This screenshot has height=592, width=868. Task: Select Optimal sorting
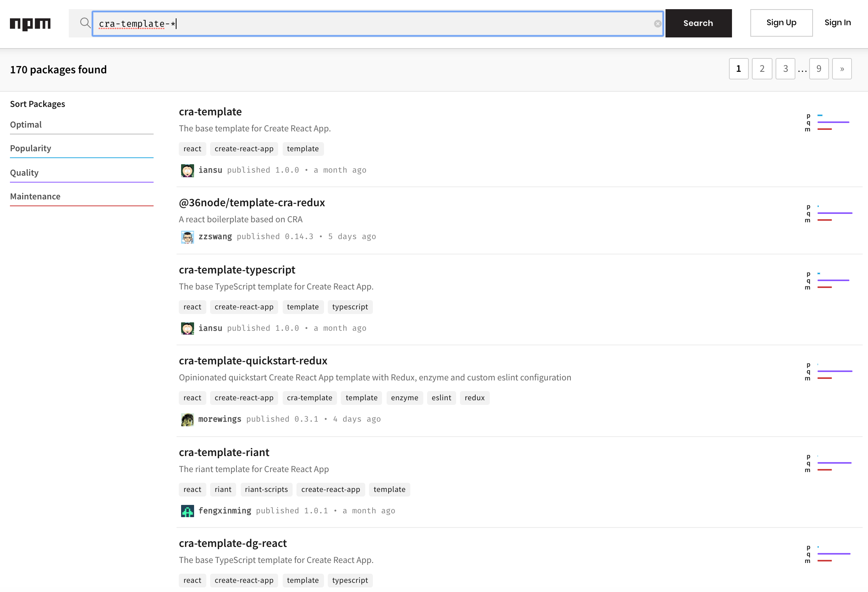[26, 125]
